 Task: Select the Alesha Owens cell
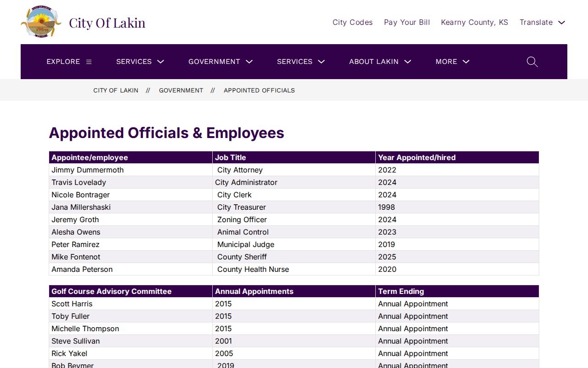[x=130, y=232]
